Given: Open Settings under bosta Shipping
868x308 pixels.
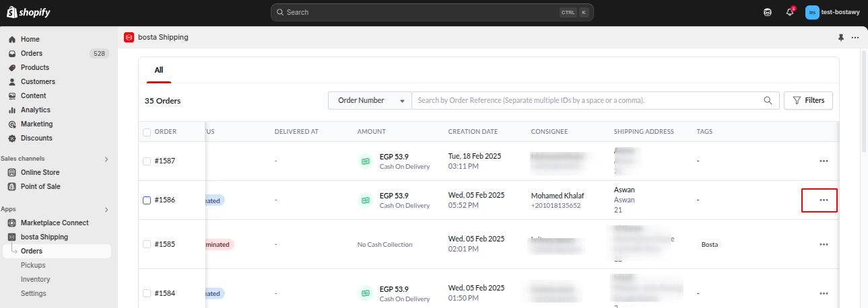Looking at the screenshot, I should pos(34,293).
